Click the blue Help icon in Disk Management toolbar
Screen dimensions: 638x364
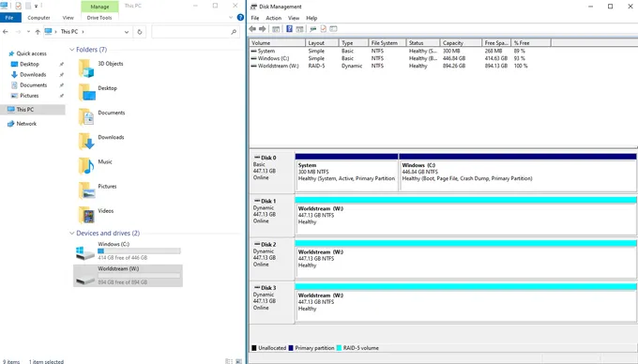point(289,29)
